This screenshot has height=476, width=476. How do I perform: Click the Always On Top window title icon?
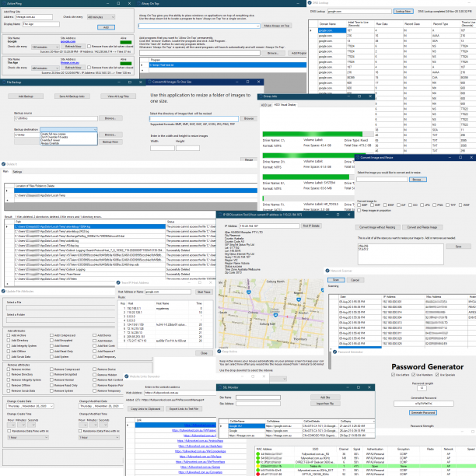[138, 3]
